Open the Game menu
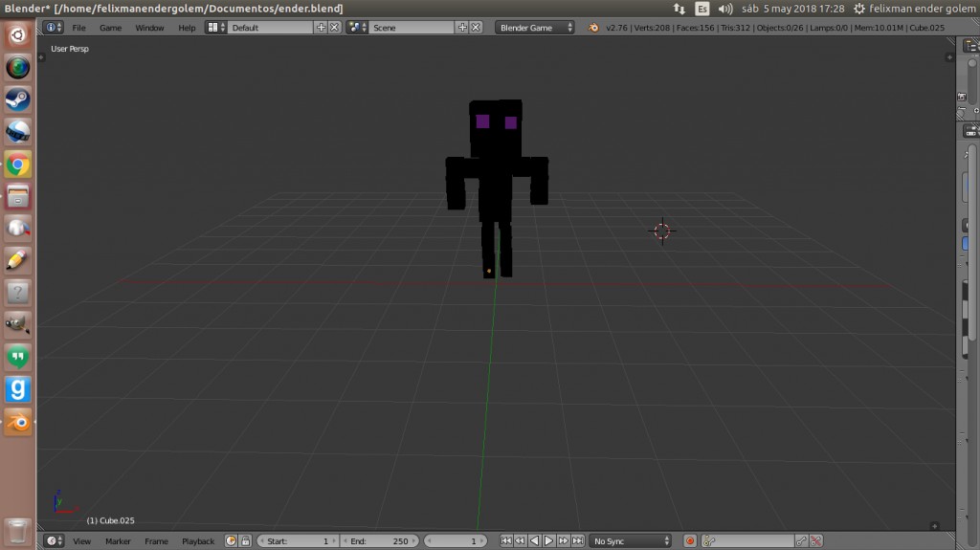Image resolution: width=980 pixels, height=550 pixels. 111,28
